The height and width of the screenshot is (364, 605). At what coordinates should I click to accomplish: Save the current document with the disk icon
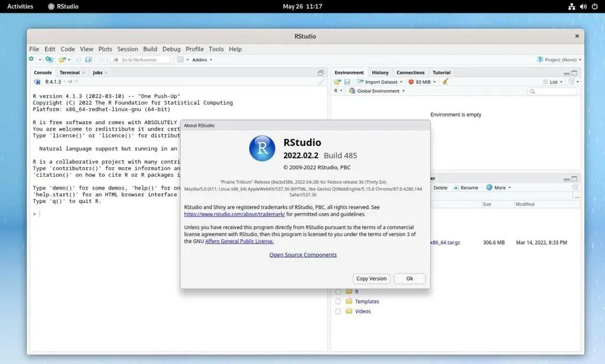(x=78, y=59)
